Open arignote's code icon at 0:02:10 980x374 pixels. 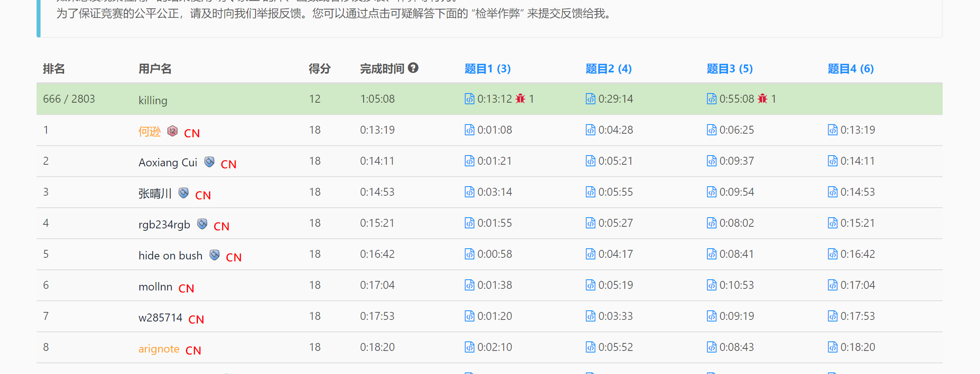tap(469, 347)
